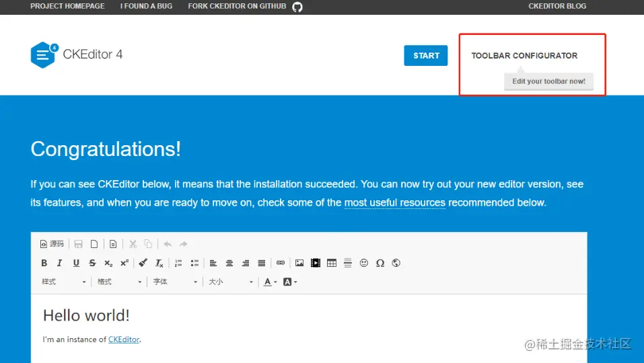Image resolution: width=644 pixels, height=363 pixels.
Task: Undo the last action with the undo arrow
Action: click(x=168, y=244)
